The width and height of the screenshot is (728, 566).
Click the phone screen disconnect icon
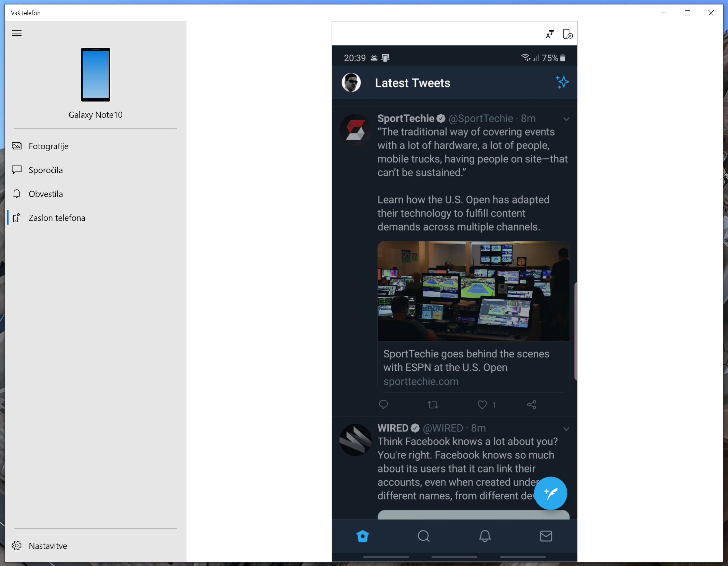click(568, 34)
